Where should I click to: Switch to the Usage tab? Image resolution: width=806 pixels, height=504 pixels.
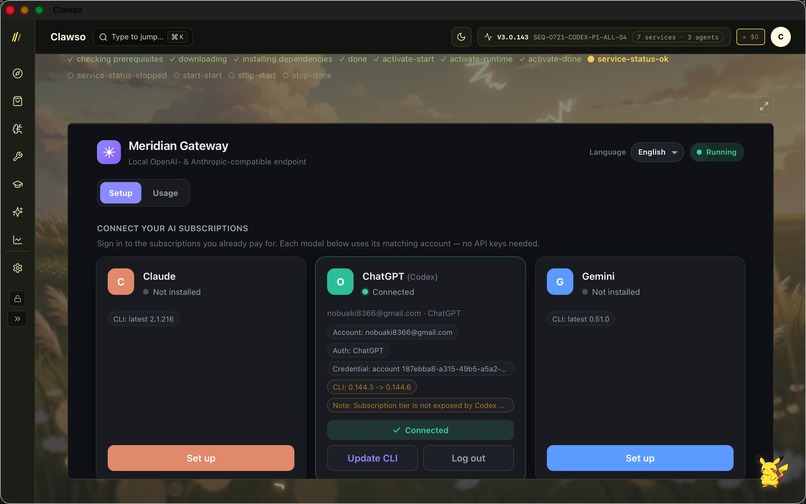point(165,193)
